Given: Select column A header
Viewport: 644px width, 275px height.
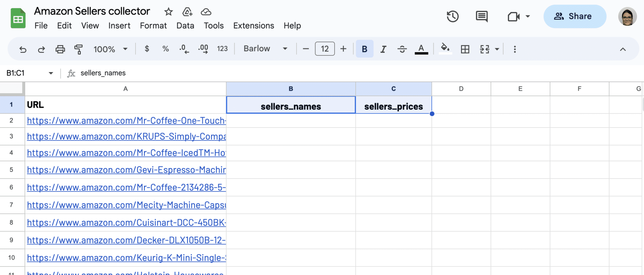Looking at the screenshot, I should [125, 89].
